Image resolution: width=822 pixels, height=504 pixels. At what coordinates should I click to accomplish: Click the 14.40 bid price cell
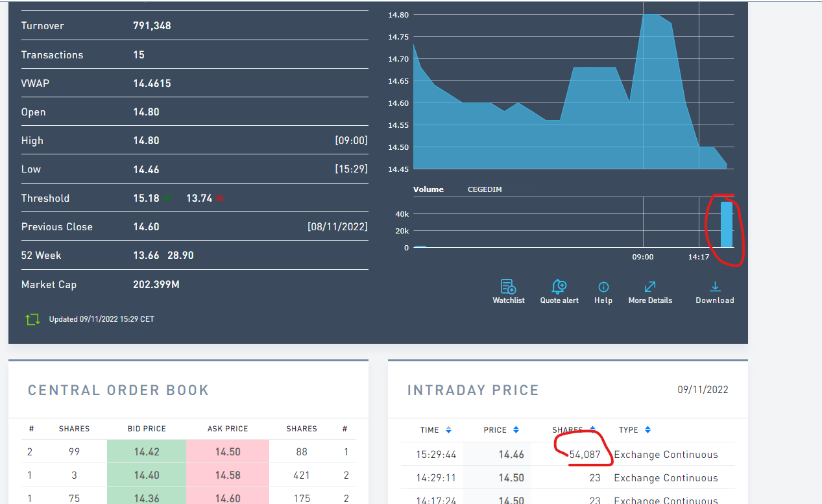[147, 475]
